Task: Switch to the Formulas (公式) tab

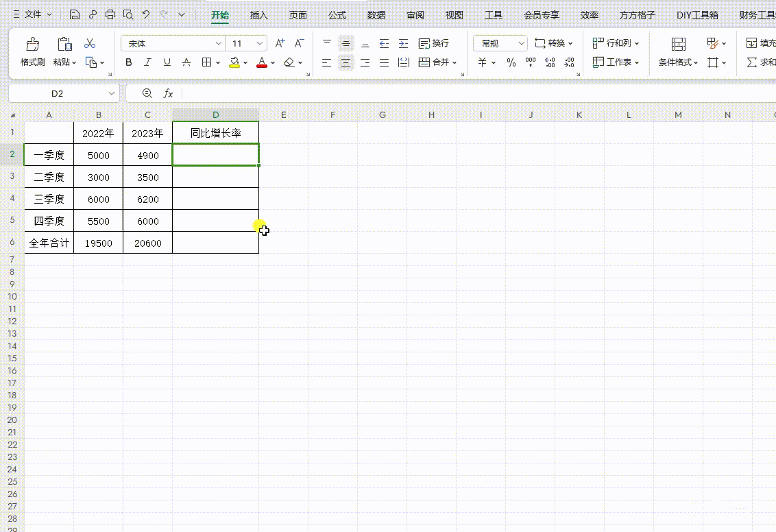Action: pos(337,15)
